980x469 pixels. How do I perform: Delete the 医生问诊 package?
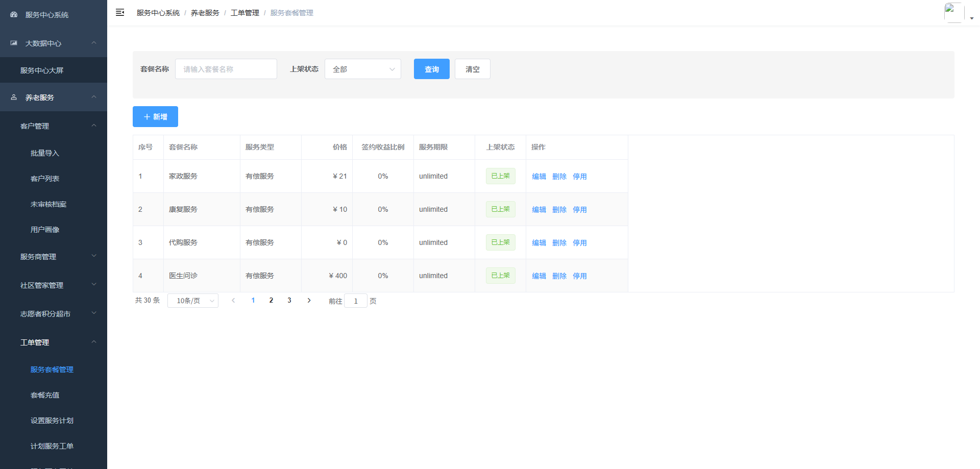(x=559, y=276)
